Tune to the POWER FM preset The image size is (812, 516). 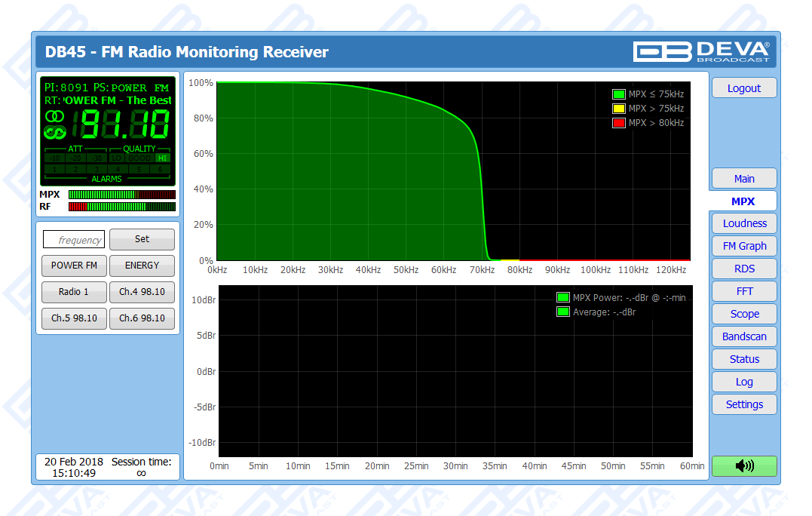74,266
